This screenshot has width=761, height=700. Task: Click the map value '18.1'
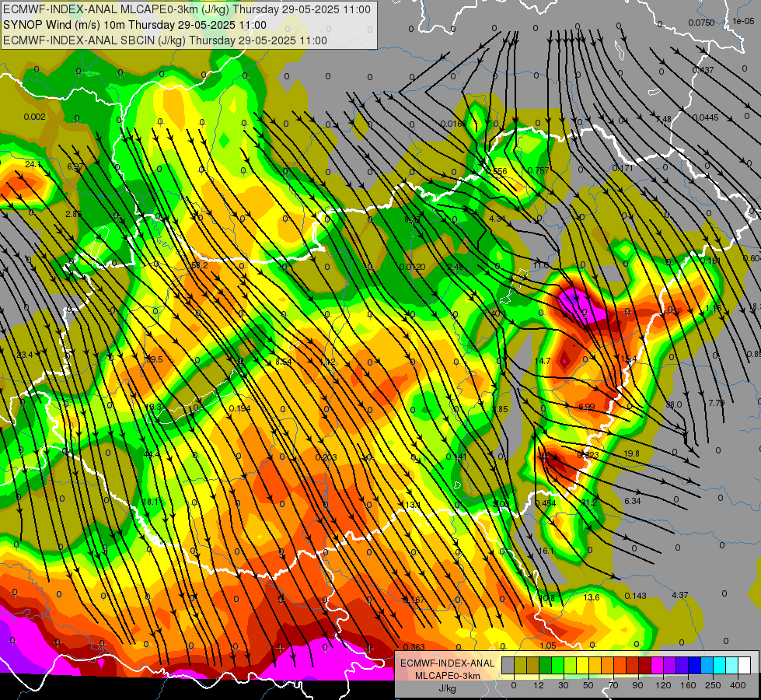151,502
